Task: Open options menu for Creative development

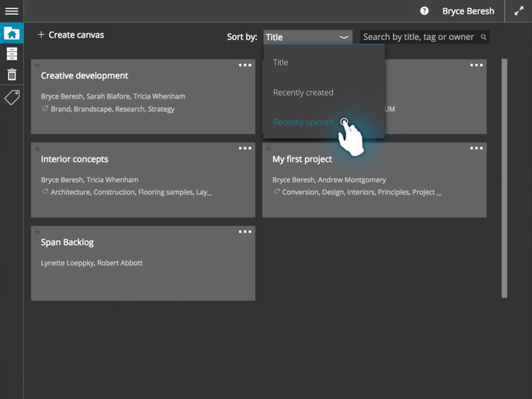Action: [245, 65]
